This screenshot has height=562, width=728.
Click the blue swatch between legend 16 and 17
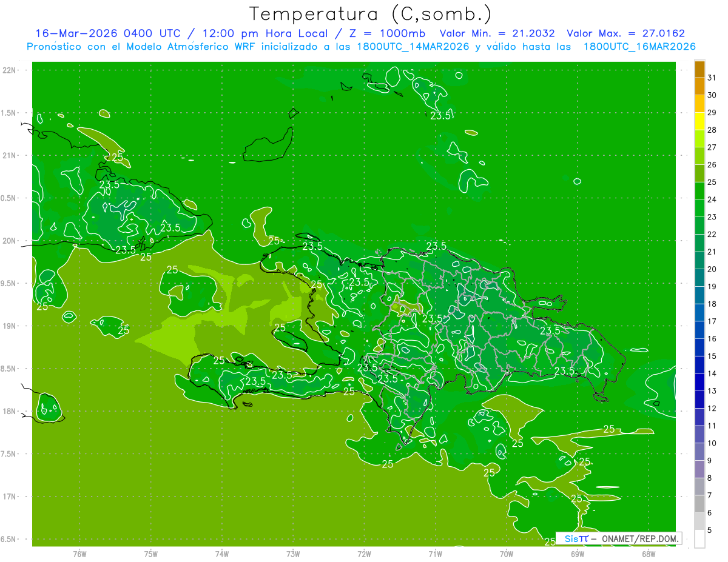click(699, 330)
